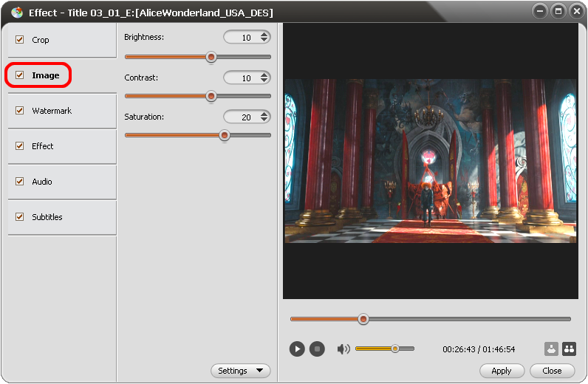Increase Saturation with the up arrow
This screenshot has height=384, width=588.
pos(264,114)
